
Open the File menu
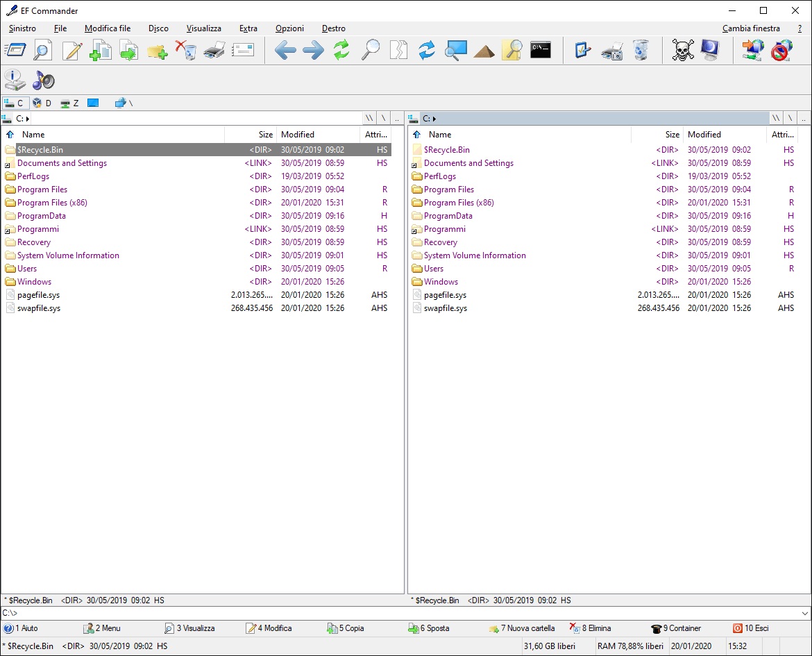(60, 28)
